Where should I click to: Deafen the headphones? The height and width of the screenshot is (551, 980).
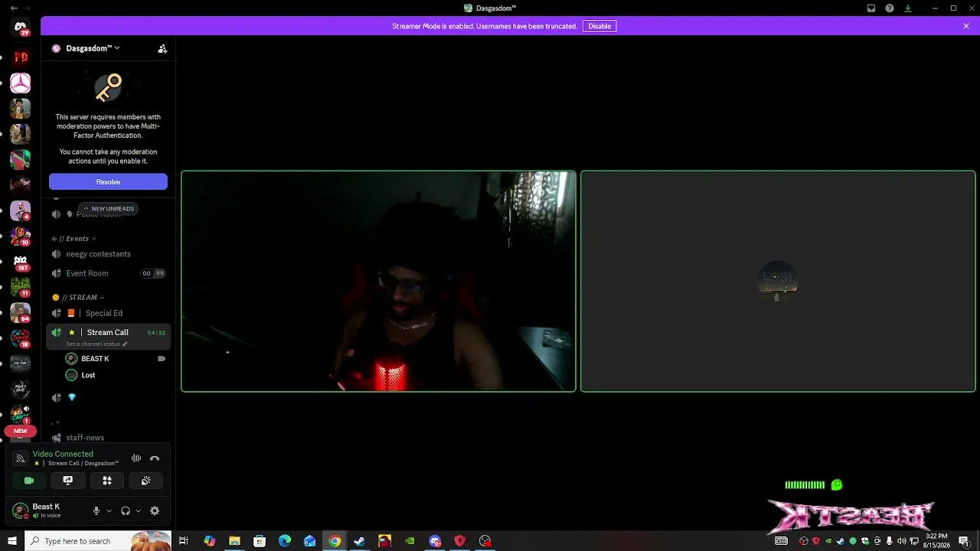126,510
